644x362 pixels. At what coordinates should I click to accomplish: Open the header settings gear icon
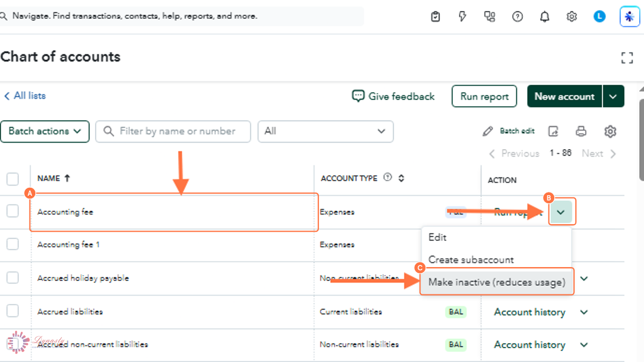(572, 17)
